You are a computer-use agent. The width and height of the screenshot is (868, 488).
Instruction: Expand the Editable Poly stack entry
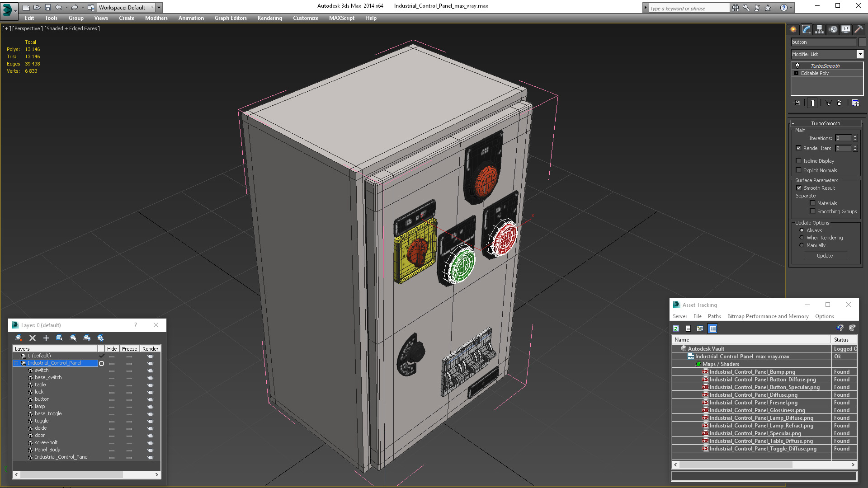796,73
